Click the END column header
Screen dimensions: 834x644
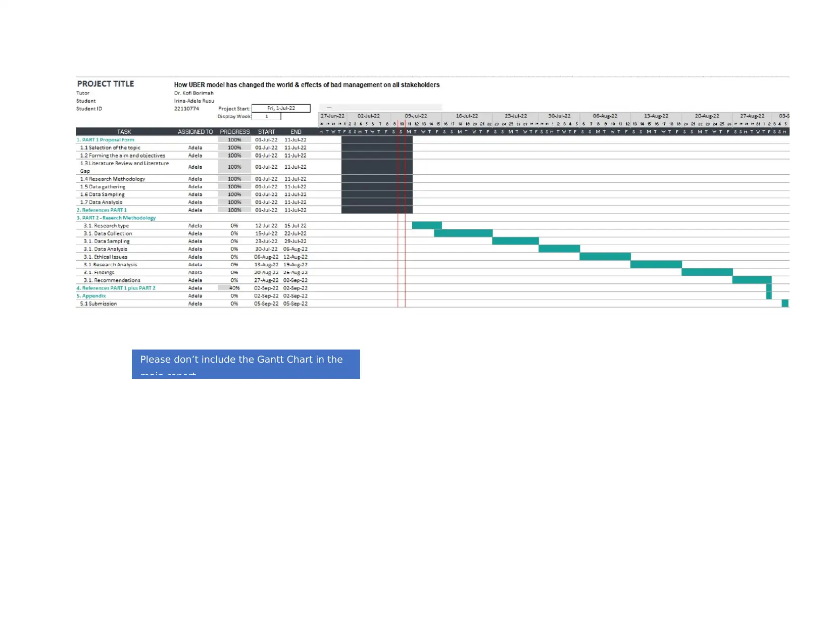[296, 132]
